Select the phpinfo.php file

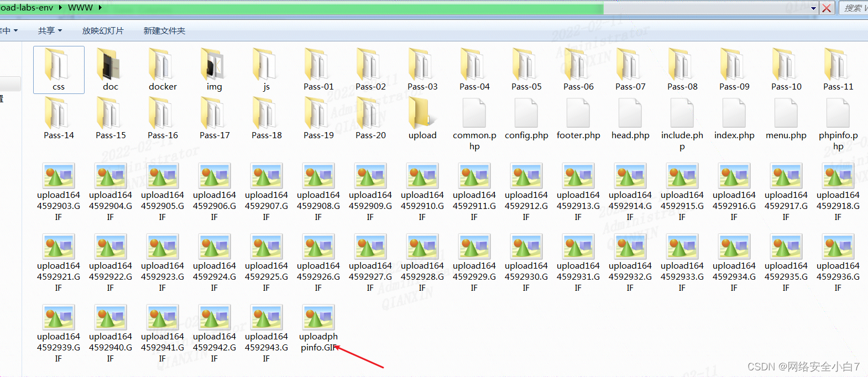pyautogui.click(x=838, y=124)
